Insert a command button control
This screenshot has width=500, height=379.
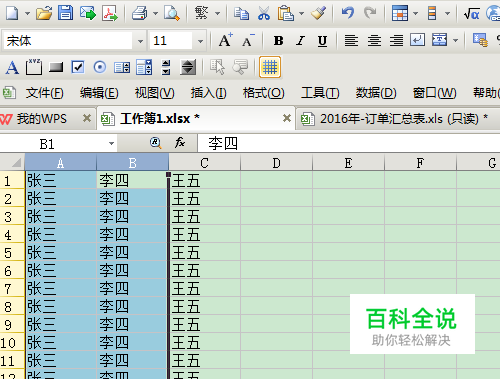[x=56, y=68]
